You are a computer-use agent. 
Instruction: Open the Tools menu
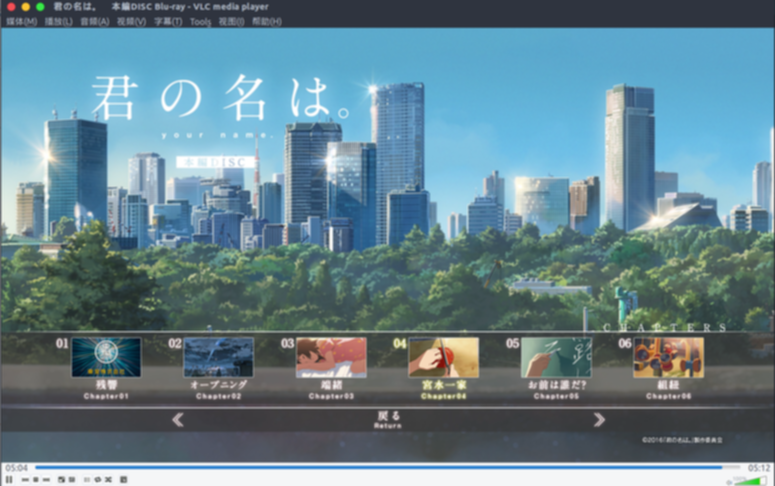(200, 21)
